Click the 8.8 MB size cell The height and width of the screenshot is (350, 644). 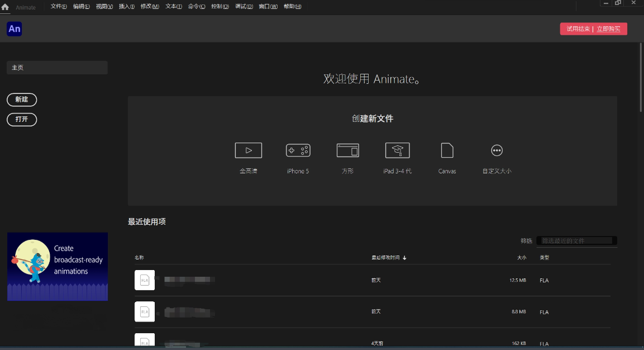519,312
